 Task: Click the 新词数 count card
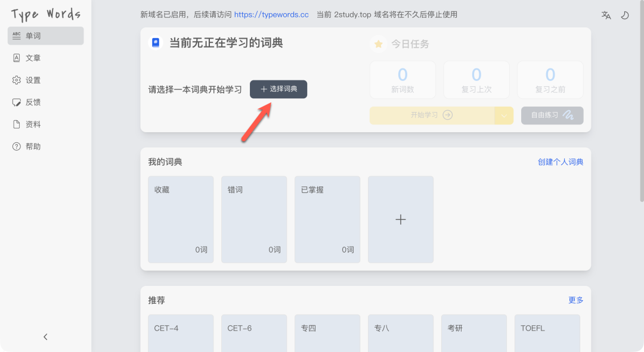[403, 80]
